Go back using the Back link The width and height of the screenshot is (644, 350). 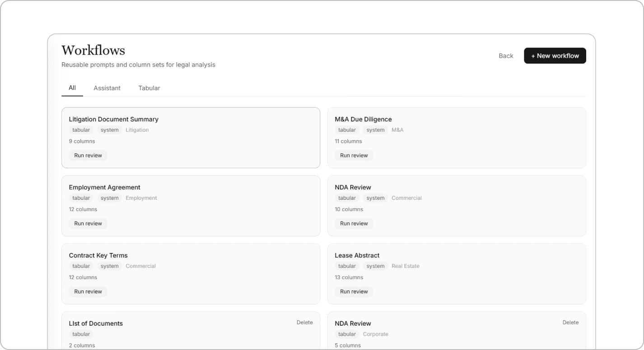506,56
